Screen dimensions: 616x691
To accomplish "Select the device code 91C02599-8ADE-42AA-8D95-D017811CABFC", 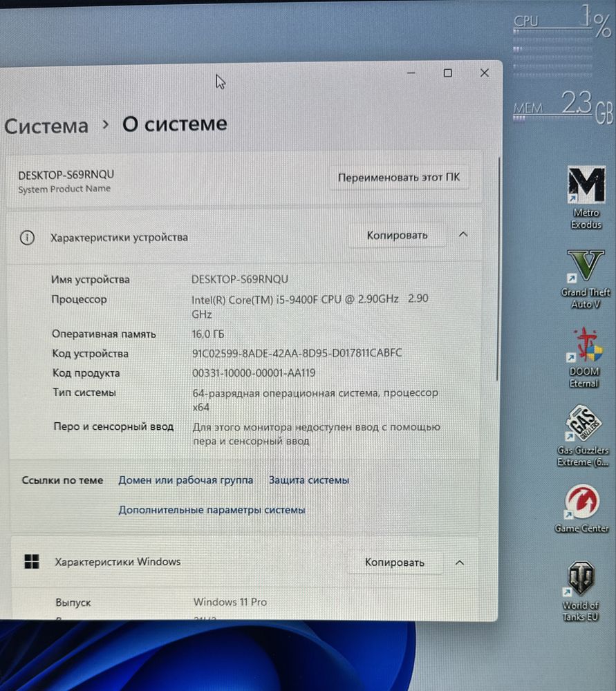I will (x=297, y=353).
